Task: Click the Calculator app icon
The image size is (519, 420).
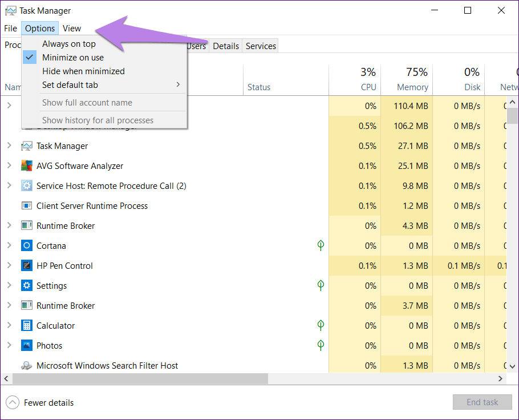Action: 26,325
